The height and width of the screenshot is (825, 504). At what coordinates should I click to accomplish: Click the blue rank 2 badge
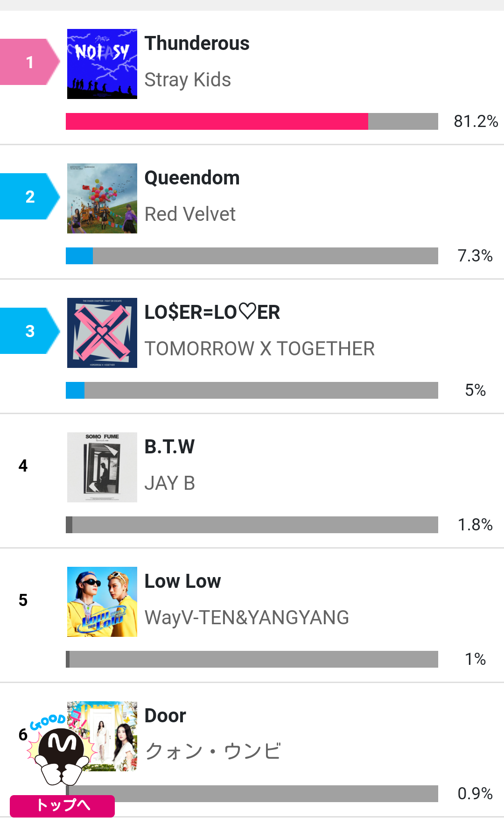point(29,197)
